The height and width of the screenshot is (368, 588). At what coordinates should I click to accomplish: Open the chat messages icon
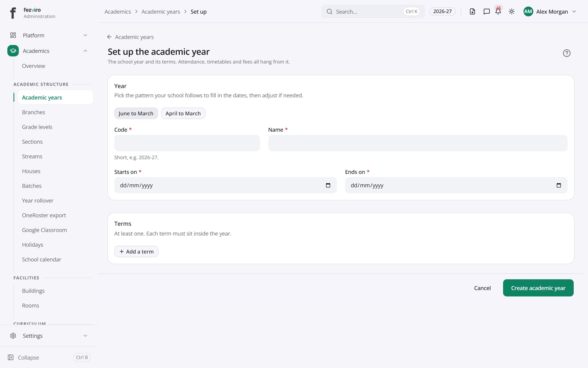click(486, 11)
